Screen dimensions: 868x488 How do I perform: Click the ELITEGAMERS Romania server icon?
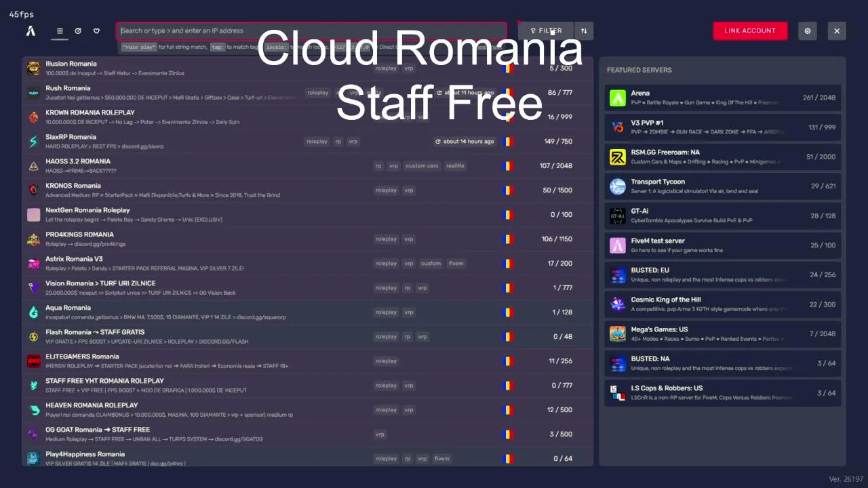tap(33, 361)
